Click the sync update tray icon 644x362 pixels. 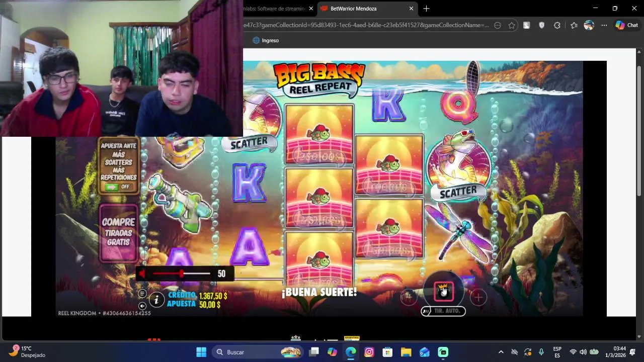click(x=528, y=352)
